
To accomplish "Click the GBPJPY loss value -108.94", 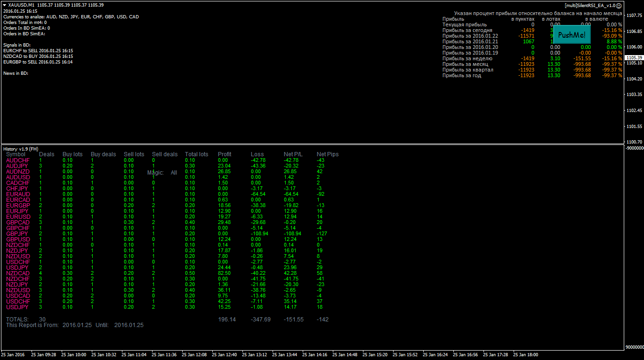I will pos(259,234).
